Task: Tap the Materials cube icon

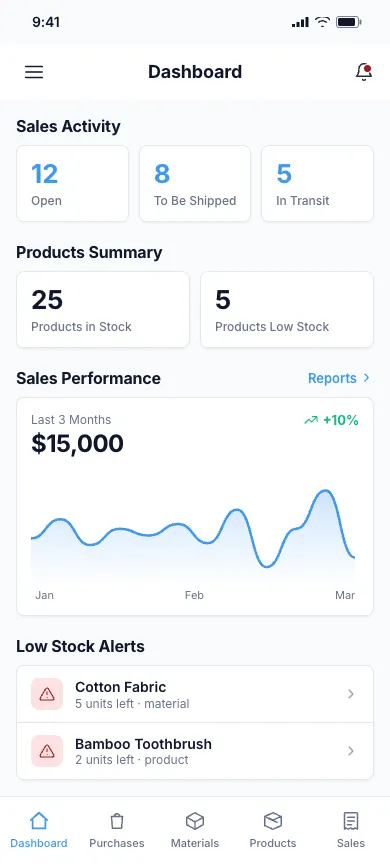Action: [195, 821]
